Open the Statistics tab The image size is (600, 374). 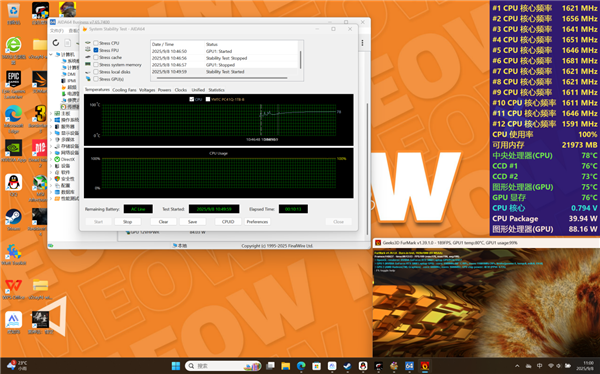216,90
